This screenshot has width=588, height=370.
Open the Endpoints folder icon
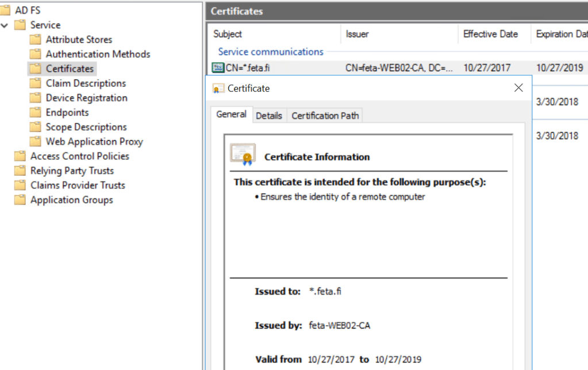click(x=34, y=112)
